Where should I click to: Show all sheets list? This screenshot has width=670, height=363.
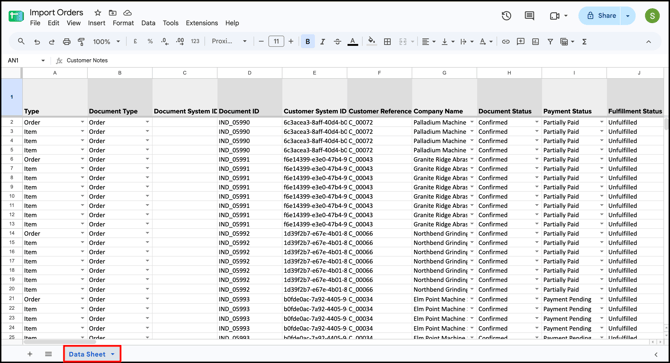tap(48, 354)
